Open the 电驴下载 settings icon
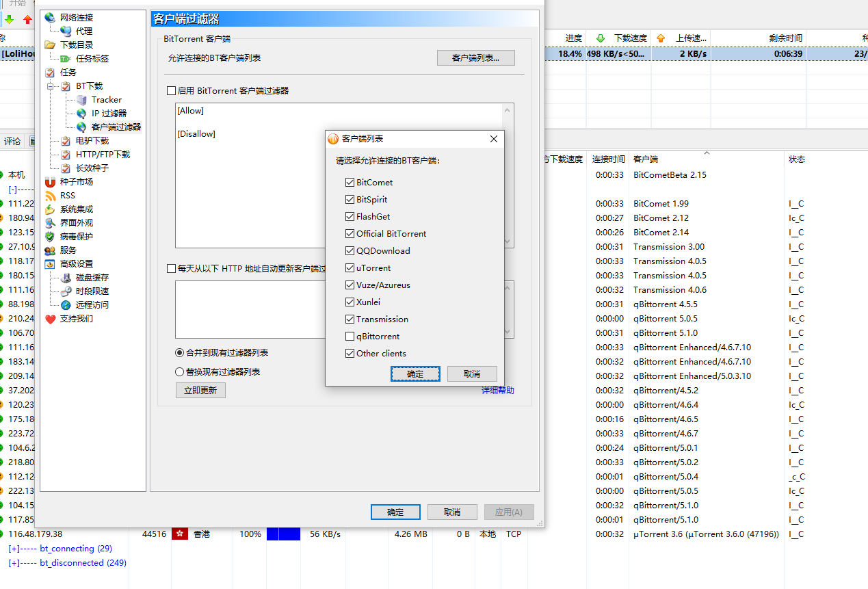The width and height of the screenshot is (868, 589). pos(66,140)
